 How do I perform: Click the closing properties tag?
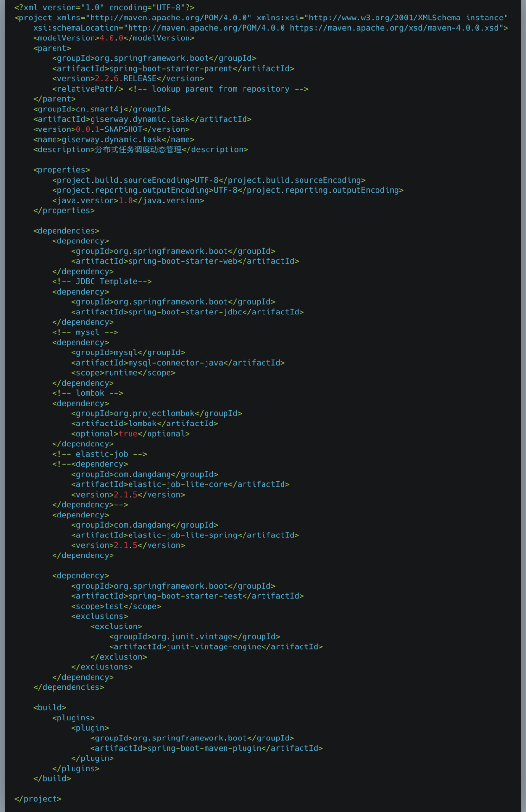tap(64, 211)
